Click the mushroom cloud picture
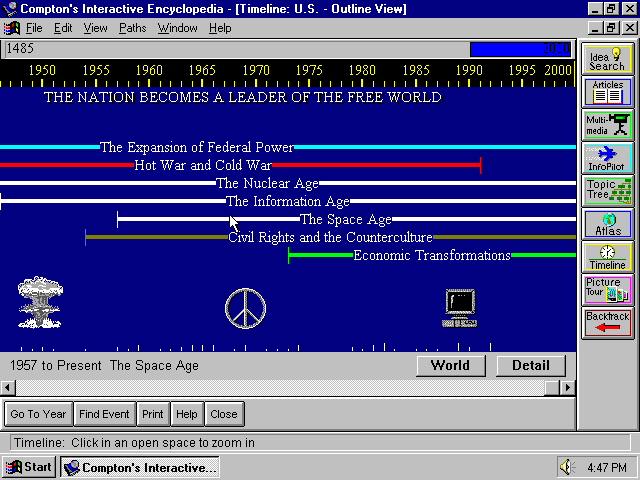Image resolution: width=640 pixels, height=480 pixels. (x=40, y=302)
